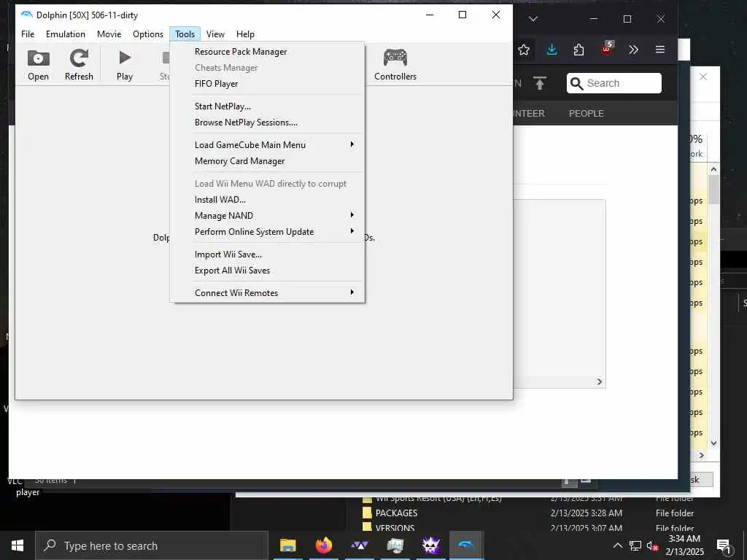Expand Perform Online System Update submenu
Image resolution: width=747 pixels, height=560 pixels.
(268, 232)
